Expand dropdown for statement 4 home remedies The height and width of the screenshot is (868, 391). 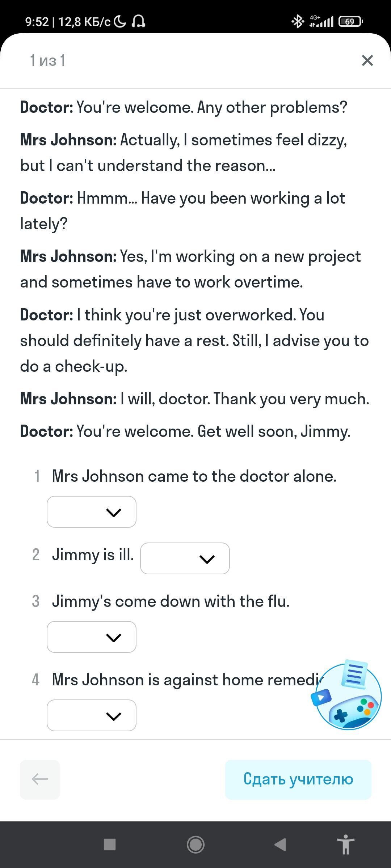(x=92, y=715)
